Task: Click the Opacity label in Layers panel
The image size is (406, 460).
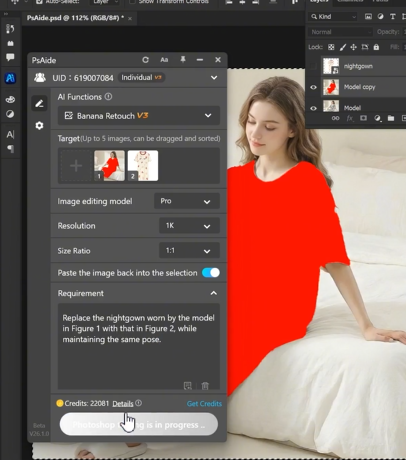Action: coord(388,32)
